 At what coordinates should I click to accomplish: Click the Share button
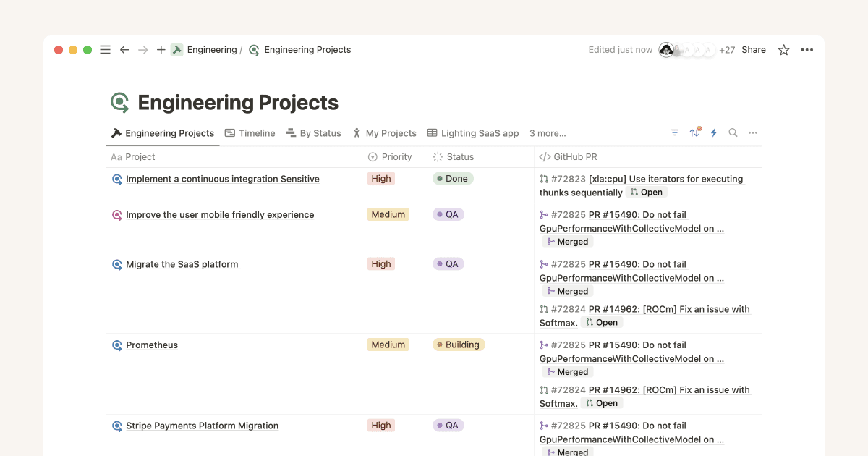tap(754, 49)
